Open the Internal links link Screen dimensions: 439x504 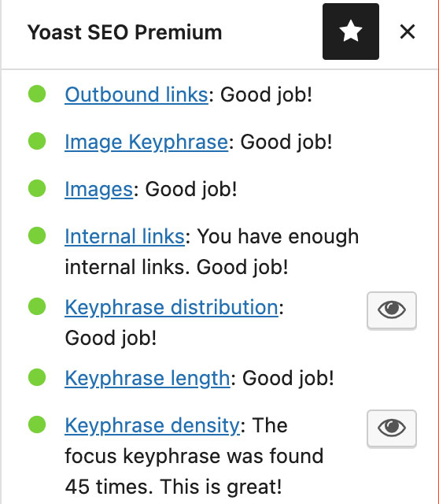(x=124, y=236)
